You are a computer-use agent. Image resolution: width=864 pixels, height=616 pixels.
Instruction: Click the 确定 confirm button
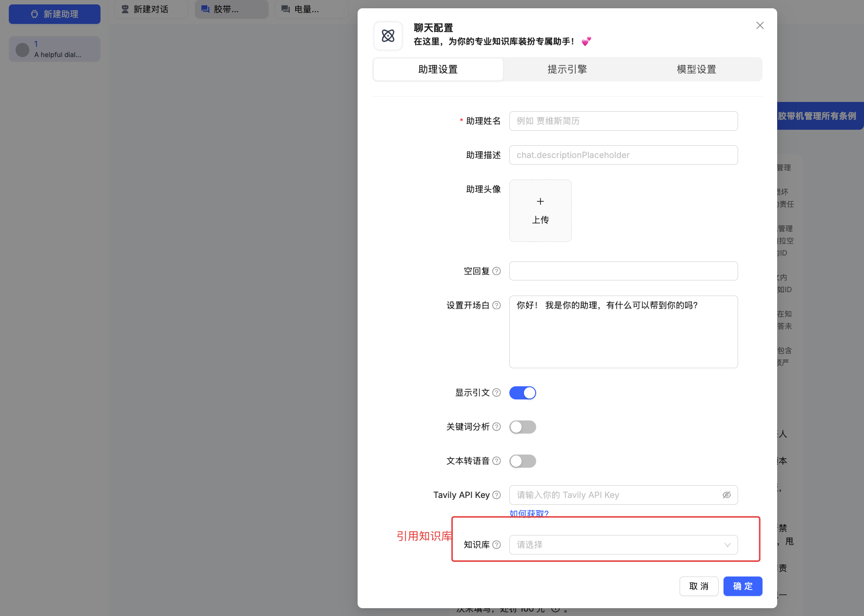click(743, 586)
